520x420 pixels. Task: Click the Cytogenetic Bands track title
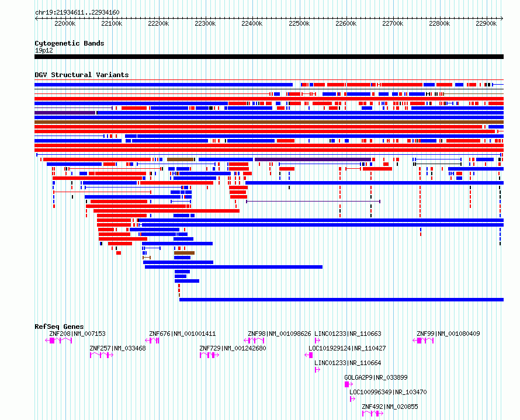(70, 43)
